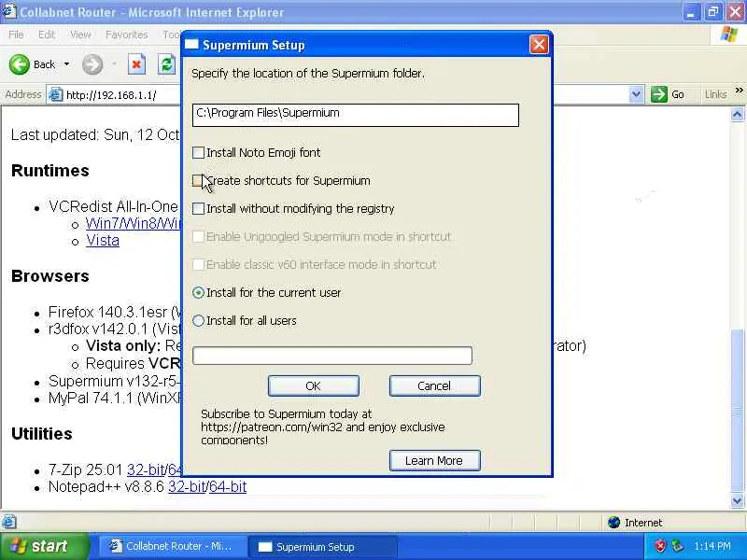The width and height of the screenshot is (747, 560).
Task: Click the Runtimes heading
Action: 50,171
